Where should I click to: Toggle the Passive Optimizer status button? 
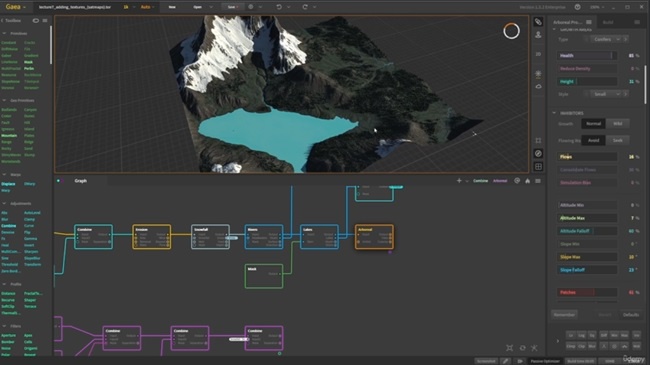coord(545,361)
